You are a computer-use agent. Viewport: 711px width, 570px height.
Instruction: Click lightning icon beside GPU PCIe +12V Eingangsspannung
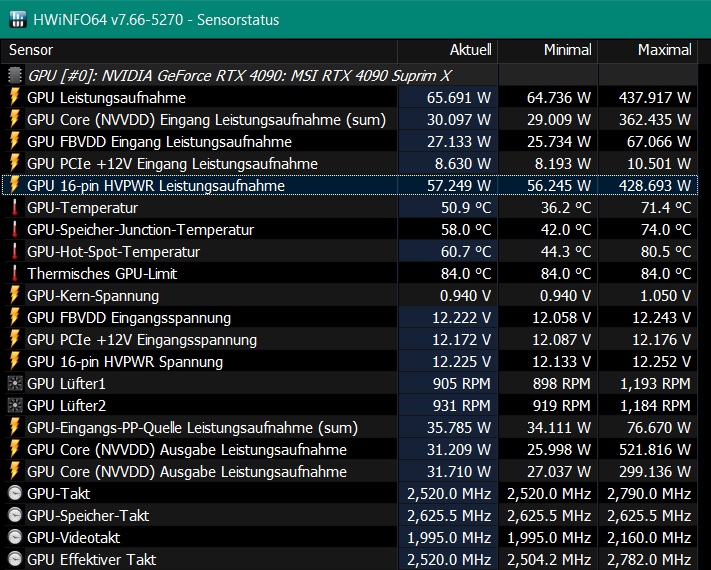(x=15, y=339)
